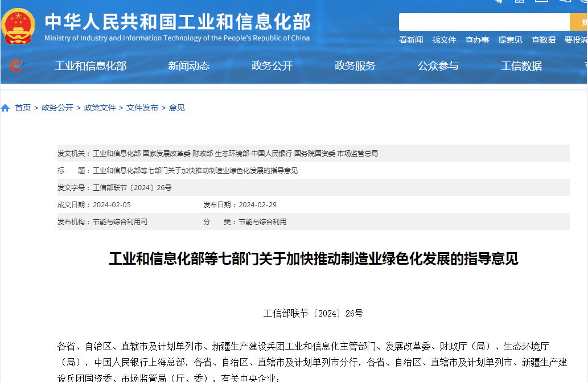Click the site search input field
The height and width of the screenshot is (382, 588).
tap(484, 22)
